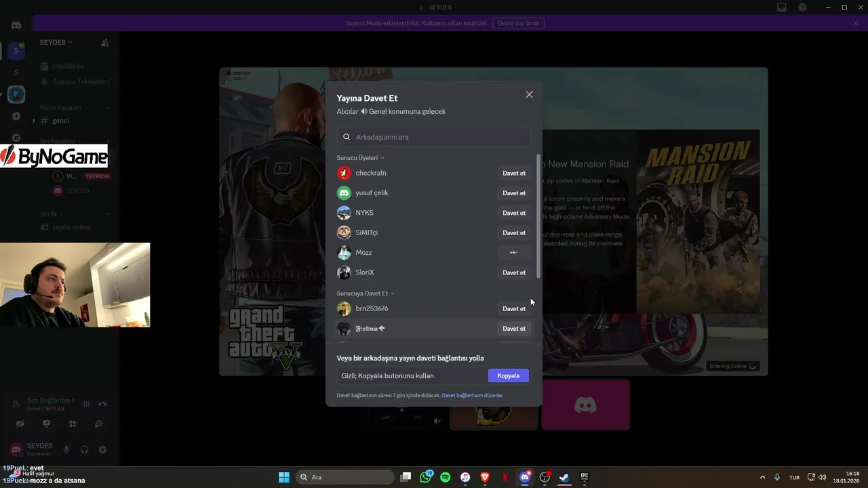Toggle camera on in voice panel

20,424
